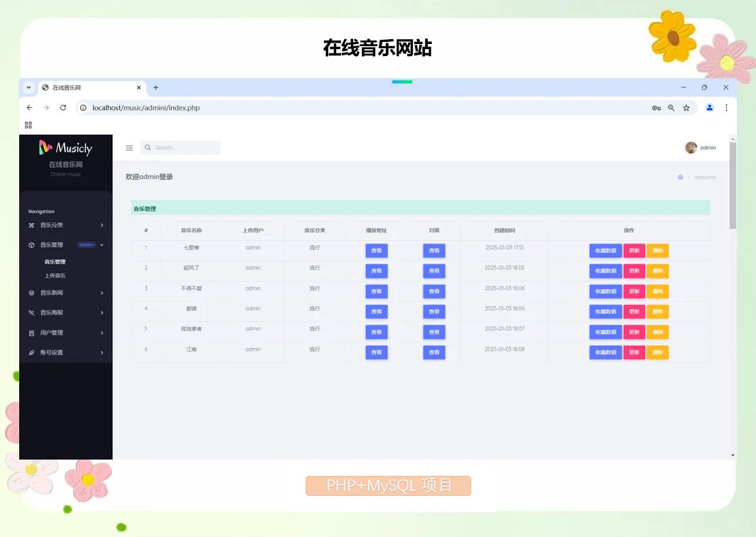This screenshot has height=537, width=756.
Task: Click the home icon in the breadcrumb
Action: coord(680,177)
